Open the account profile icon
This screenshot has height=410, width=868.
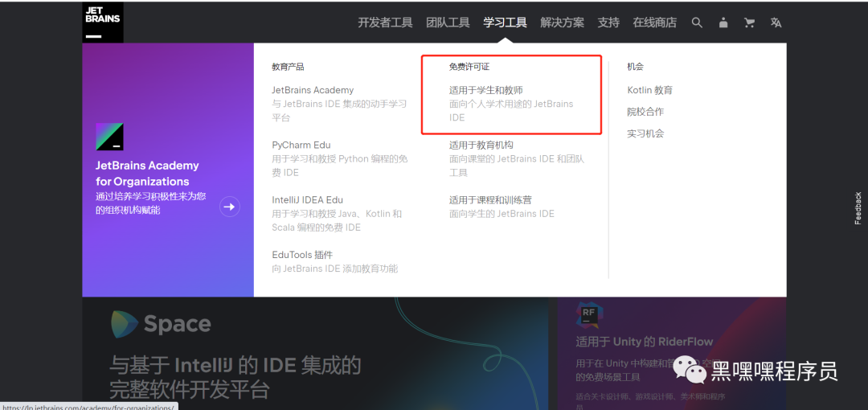723,23
